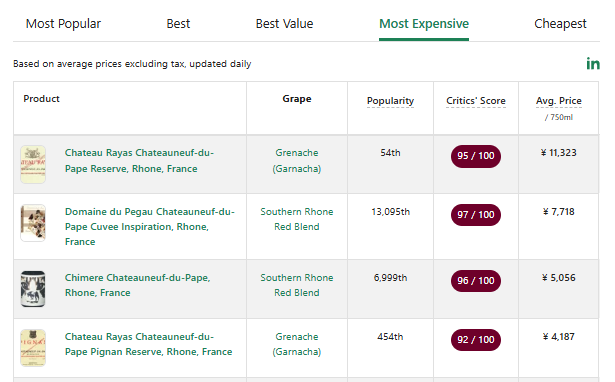Click the LinkedIn share icon
The width and height of the screenshot is (615, 382).
pos(593,64)
